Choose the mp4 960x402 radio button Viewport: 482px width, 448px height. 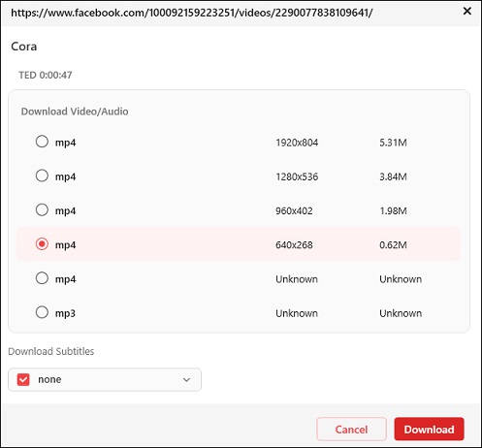pyautogui.click(x=42, y=209)
